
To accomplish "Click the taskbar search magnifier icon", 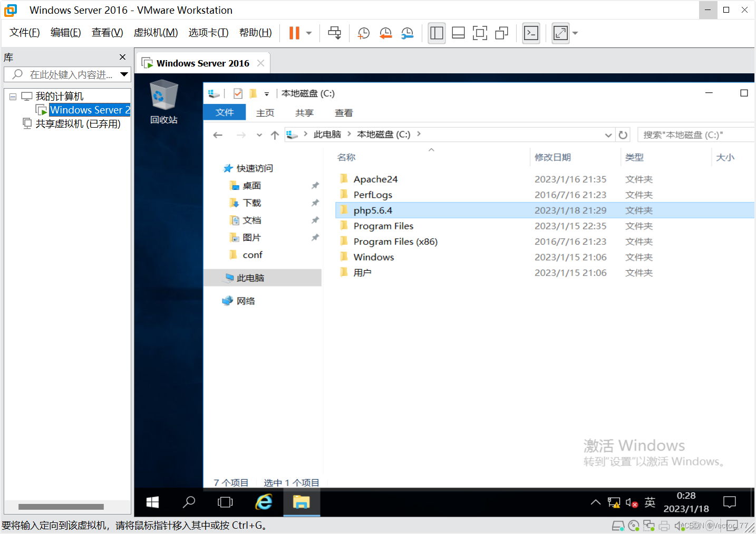I will point(189,502).
